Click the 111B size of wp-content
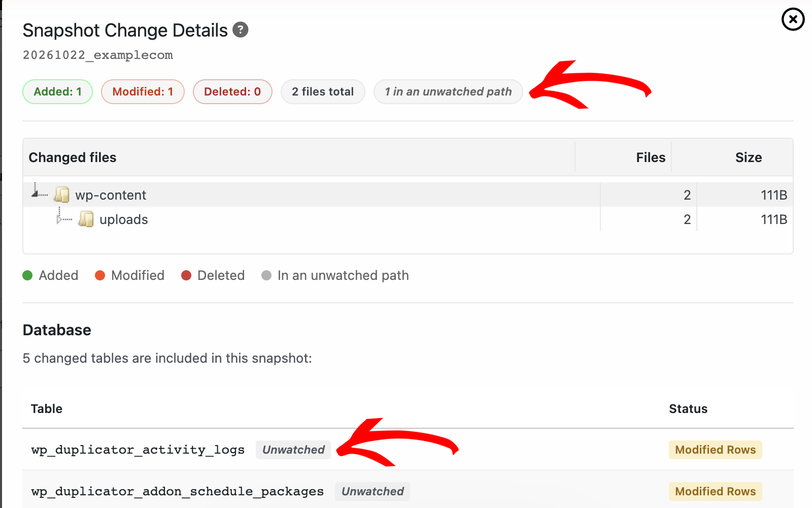The height and width of the screenshot is (508, 812). [x=774, y=195]
